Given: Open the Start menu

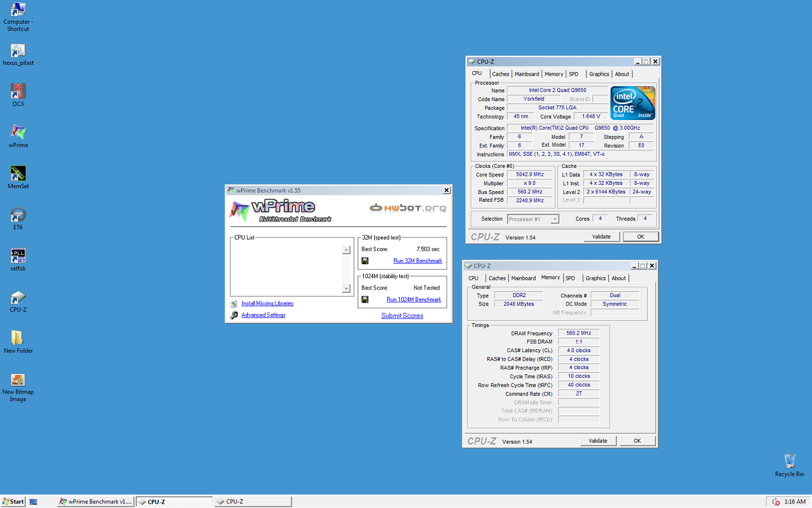Looking at the screenshot, I should pyautogui.click(x=14, y=502).
